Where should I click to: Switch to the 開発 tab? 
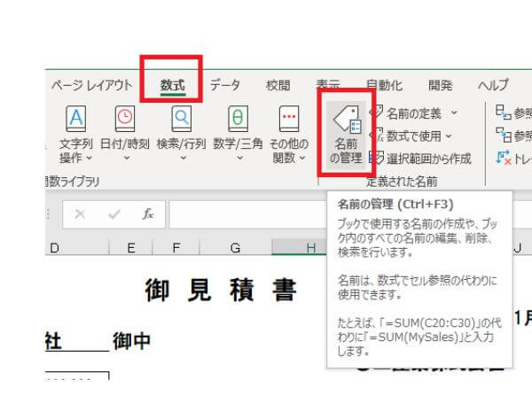440,85
